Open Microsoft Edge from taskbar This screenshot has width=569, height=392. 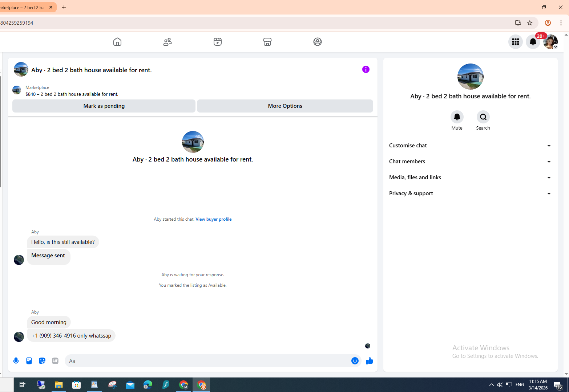pos(148,385)
